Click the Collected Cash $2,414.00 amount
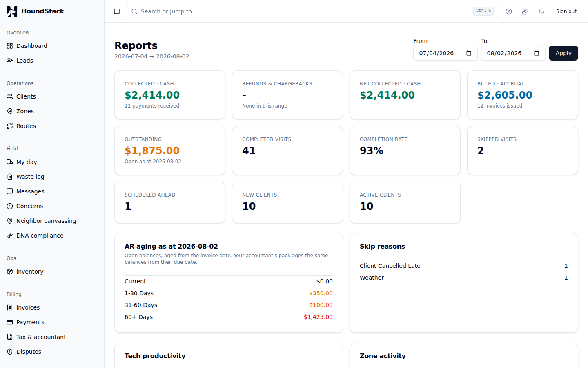The image size is (588, 368). (x=152, y=95)
